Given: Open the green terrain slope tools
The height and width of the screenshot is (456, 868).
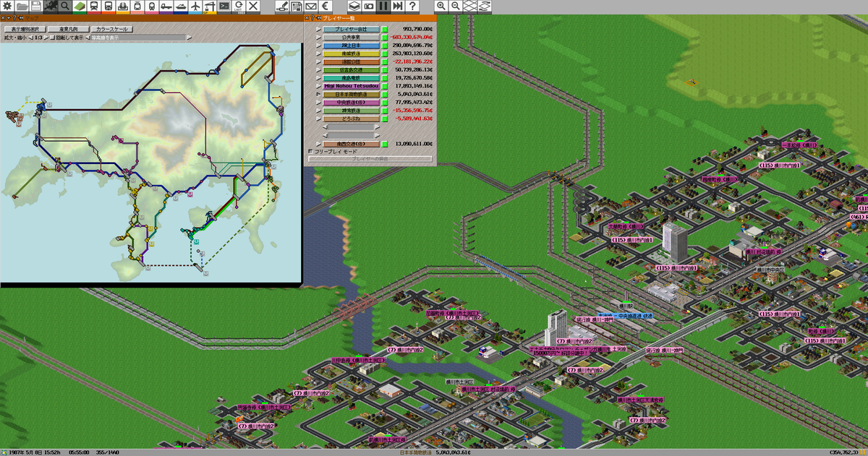Looking at the screenshot, I should click(80, 7).
